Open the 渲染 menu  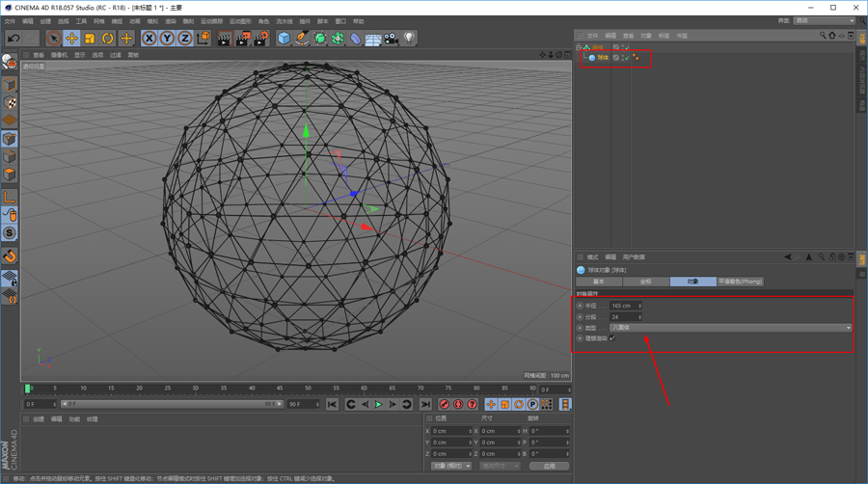[171, 21]
